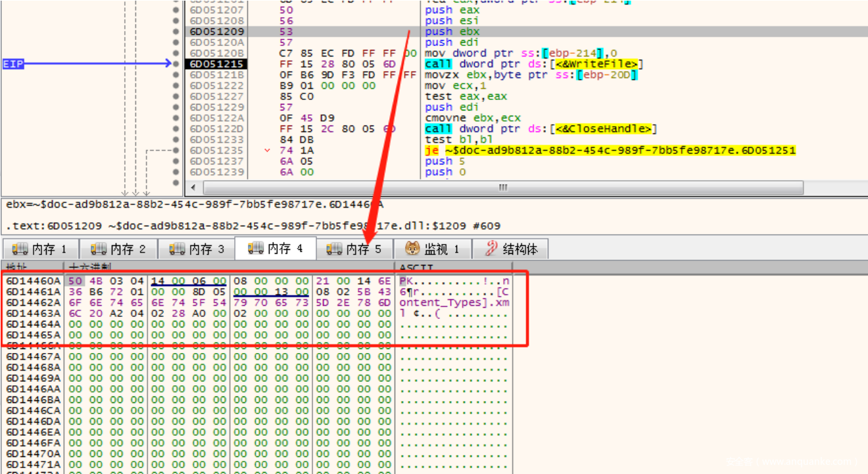
Task: Click the disassembly horizontal scrollbar thumb
Action: click(x=502, y=188)
